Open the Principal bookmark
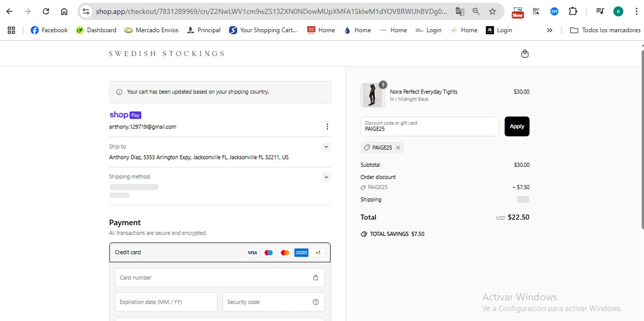Screen dimensions: 644x321 (204, 30)
